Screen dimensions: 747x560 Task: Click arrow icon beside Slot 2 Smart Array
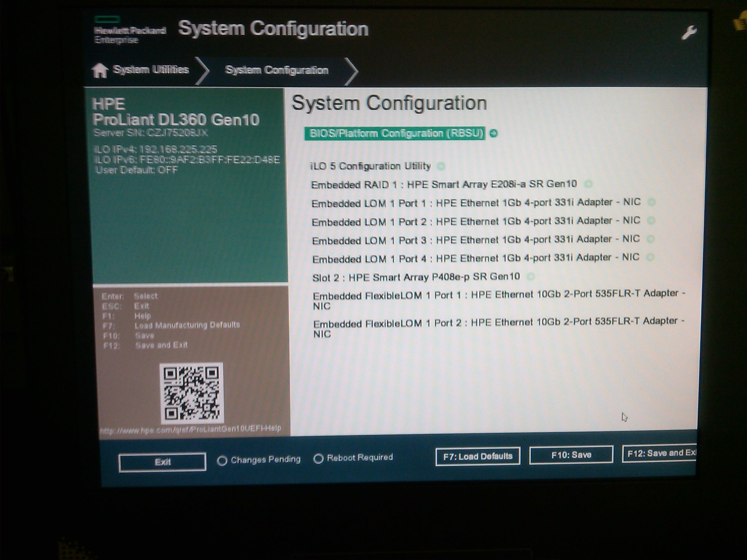coord(531,277)
